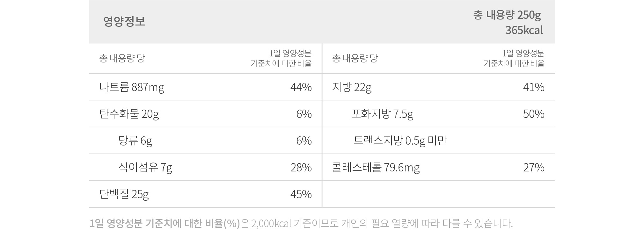This screenshot has width=644, height=231.
Task: Select the 지방 22g row label
Action: click(352, 87)
